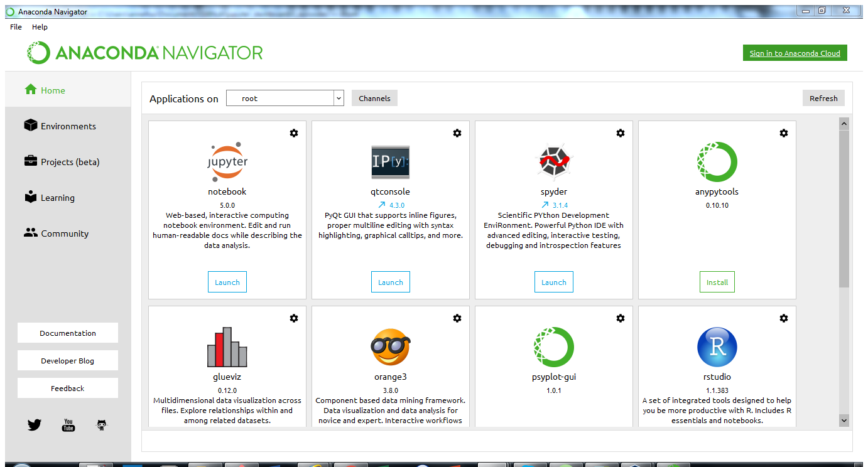Click gear icon on anypytools tile
The width and height of the screenshot is (868, 467).
[784, 133]
